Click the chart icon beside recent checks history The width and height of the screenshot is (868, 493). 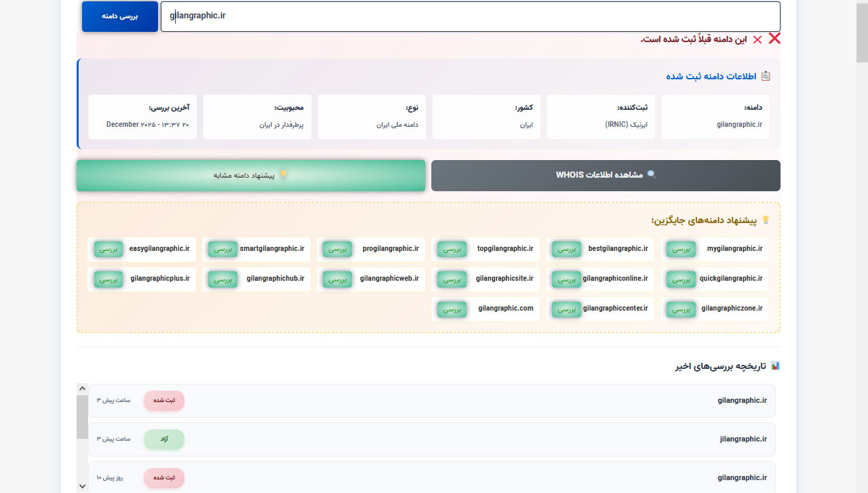(775, 366)
